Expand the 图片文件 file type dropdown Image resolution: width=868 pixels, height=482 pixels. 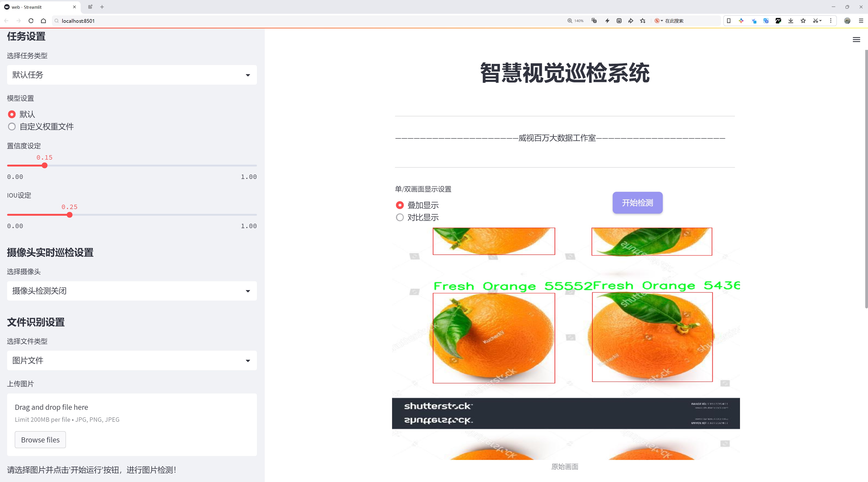coord(132,360)
